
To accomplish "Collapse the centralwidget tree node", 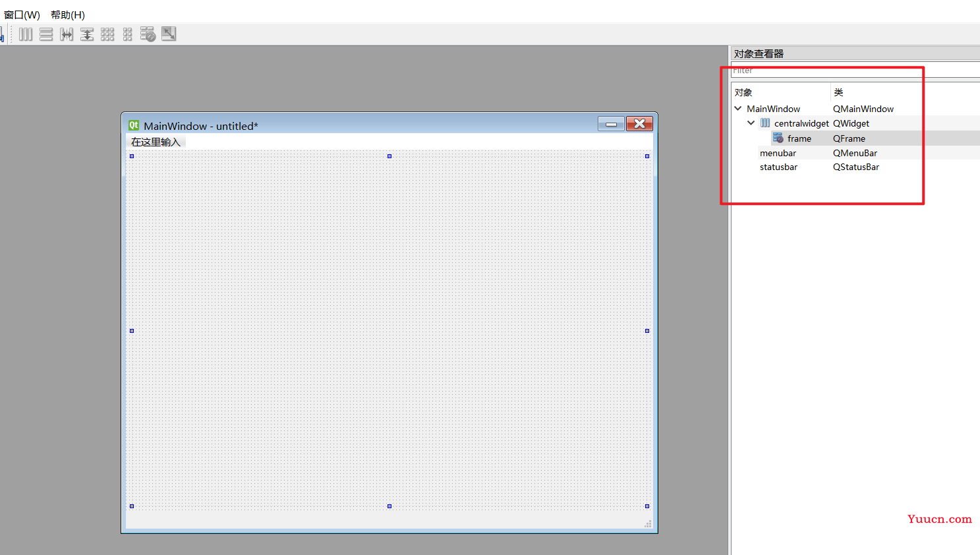I will [751, 123].
